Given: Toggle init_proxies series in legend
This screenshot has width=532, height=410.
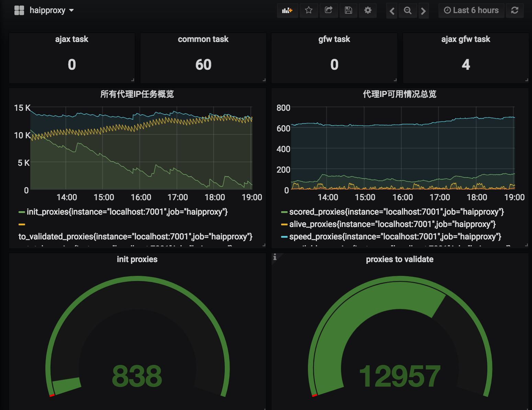Looking at the screenshot, I should pyautogui.click(x=127, y=212).
